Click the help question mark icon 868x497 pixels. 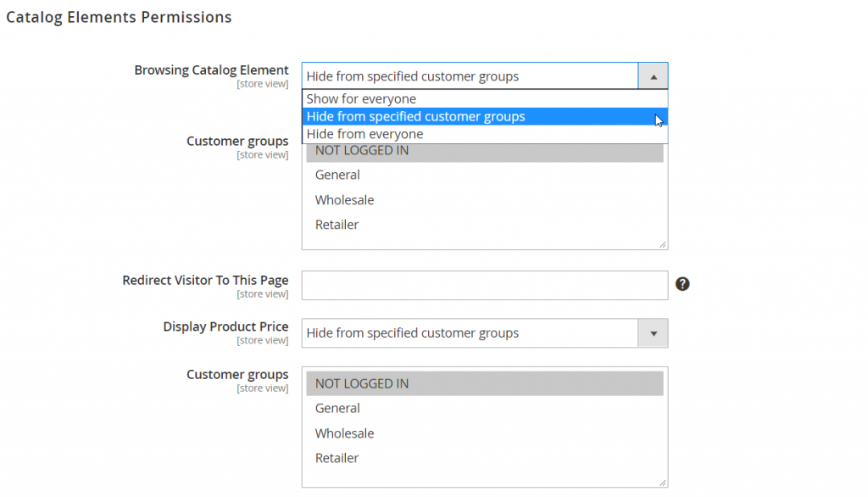pos(682,284)
